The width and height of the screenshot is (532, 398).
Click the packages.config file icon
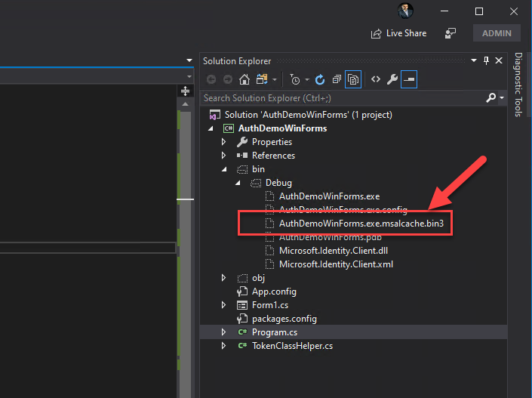point(242,319)
